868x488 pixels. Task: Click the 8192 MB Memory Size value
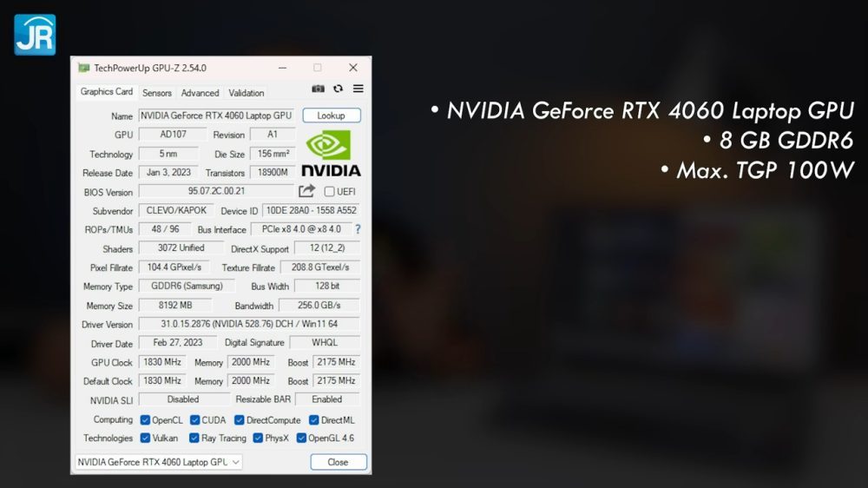pyautogui.click(x=175, y=305)
